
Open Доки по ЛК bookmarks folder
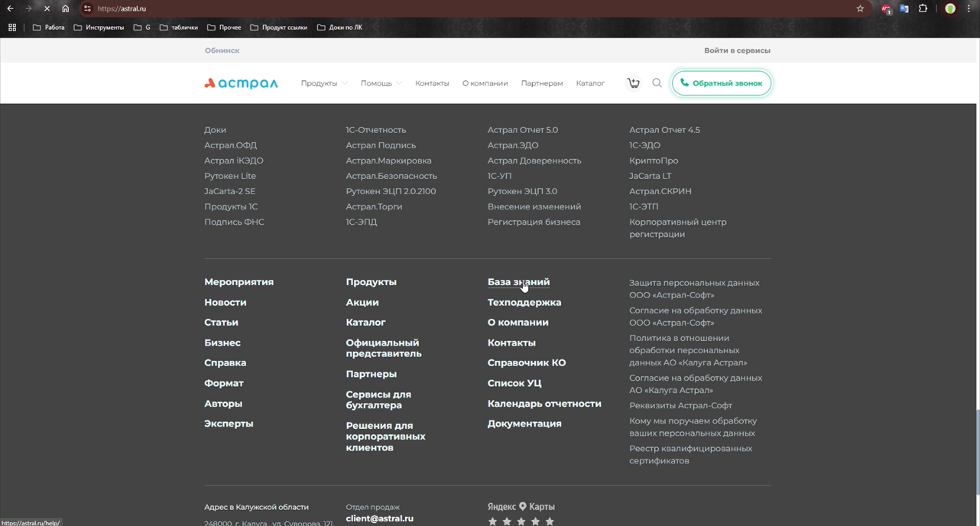click(x=339, y=28)
